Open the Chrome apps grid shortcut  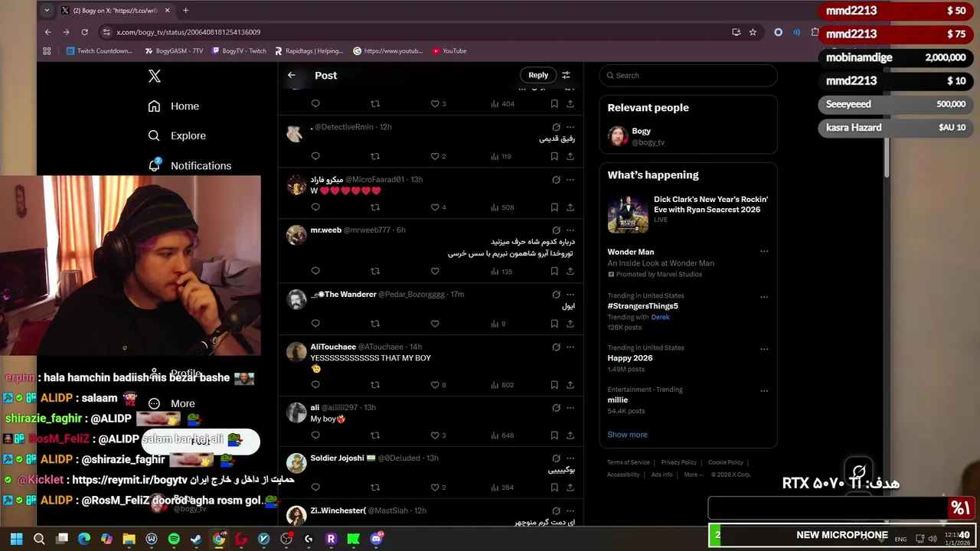47,51
